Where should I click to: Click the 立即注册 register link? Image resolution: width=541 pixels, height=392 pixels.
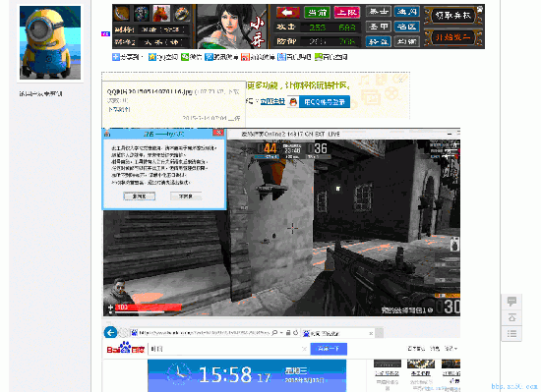272,101
